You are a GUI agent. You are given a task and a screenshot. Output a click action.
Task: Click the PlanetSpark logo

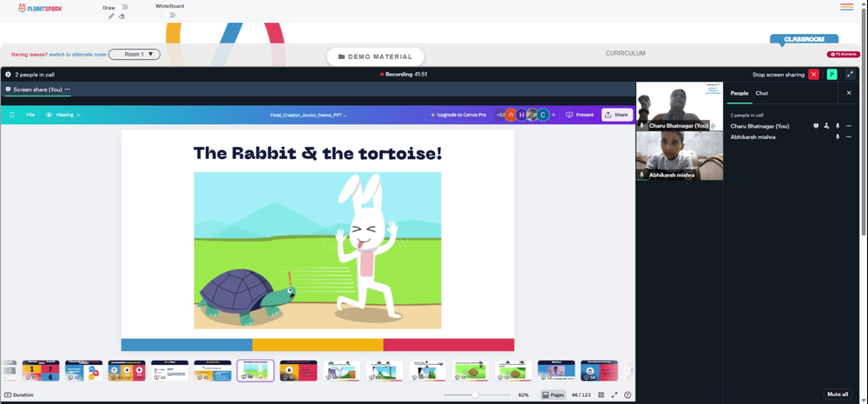[x=40, y=8]
